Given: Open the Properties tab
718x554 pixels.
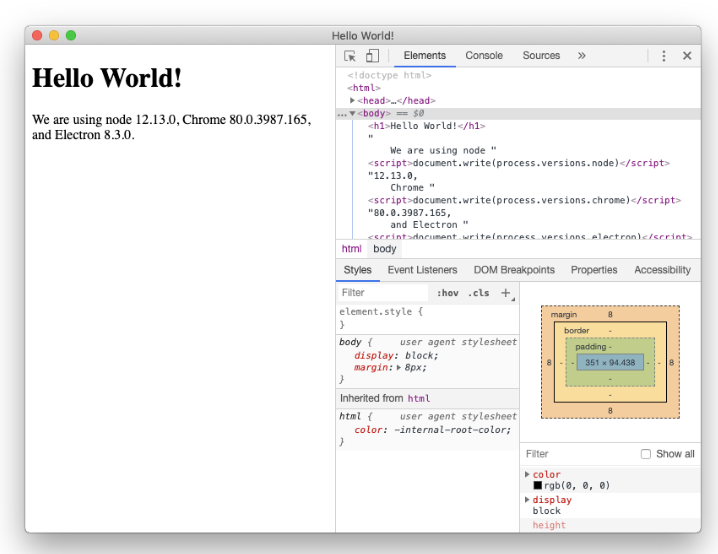Looking at the screenshot, I should coord(594,270).
